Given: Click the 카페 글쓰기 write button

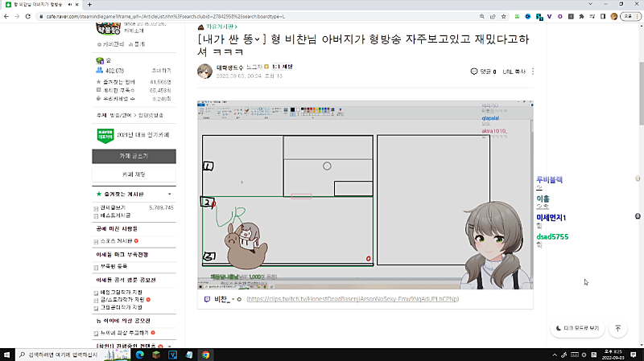Looking at the screenshot, I should [134, 156].
